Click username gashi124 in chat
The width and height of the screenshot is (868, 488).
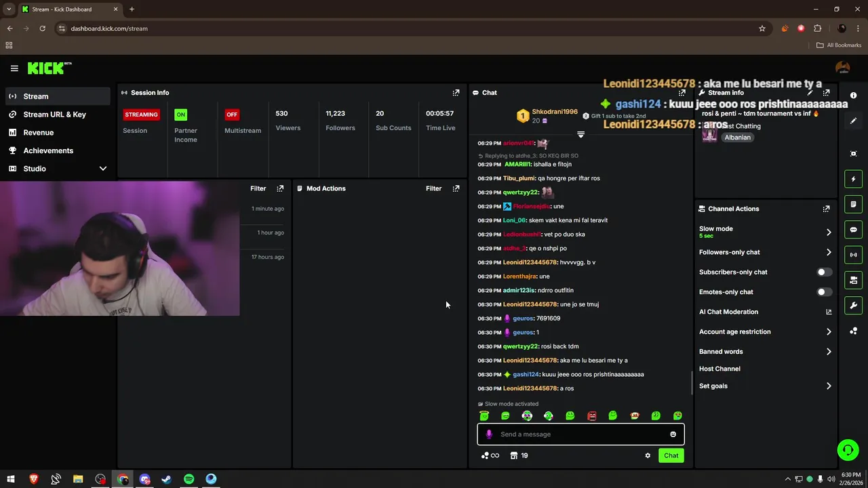coord(526,374)
